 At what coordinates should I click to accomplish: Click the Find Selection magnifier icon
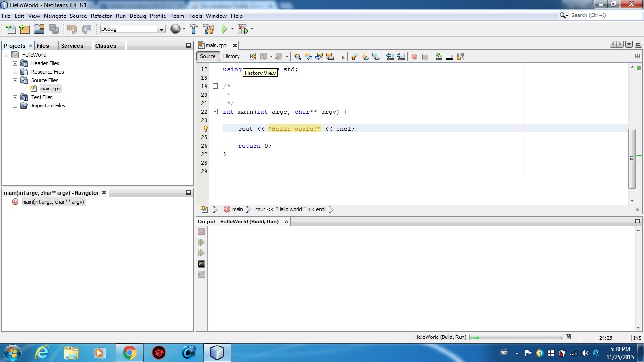pos(297,57)
